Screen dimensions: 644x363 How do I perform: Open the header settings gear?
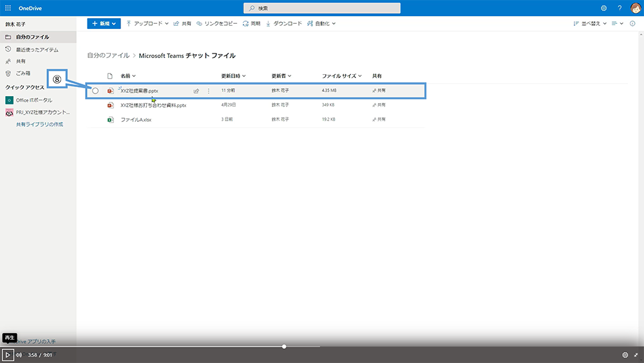coord(604,8)
